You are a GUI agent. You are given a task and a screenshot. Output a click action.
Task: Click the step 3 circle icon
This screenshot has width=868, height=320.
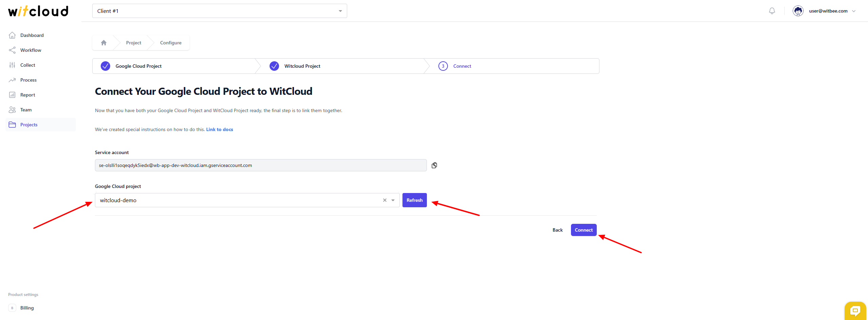point(443,66)
